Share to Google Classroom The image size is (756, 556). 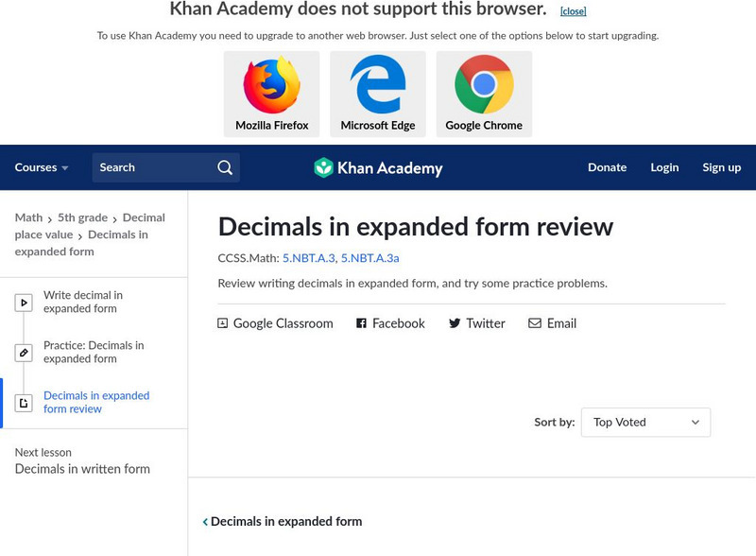click(275, 323)
